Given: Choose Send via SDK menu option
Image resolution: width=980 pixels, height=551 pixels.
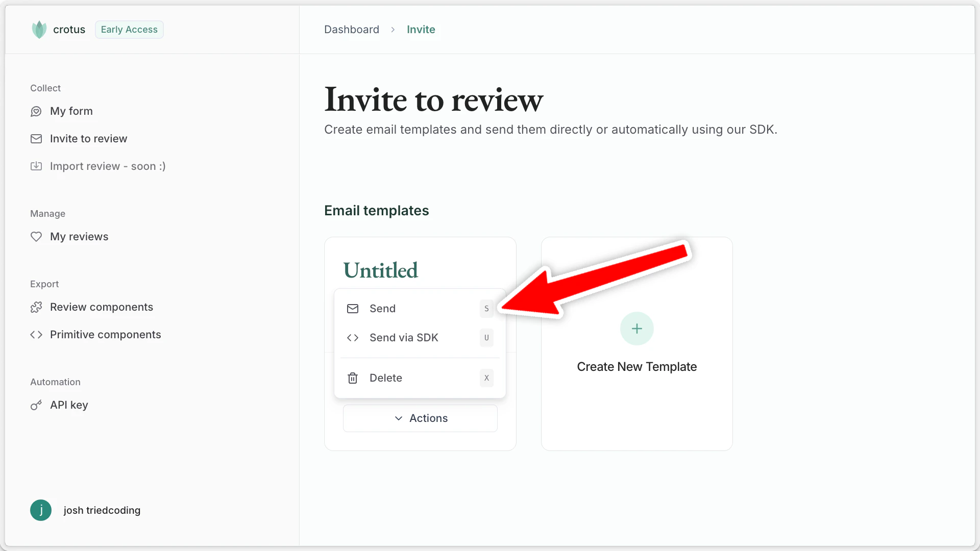Looking at the screenshot, I should (x=420, y=338).
